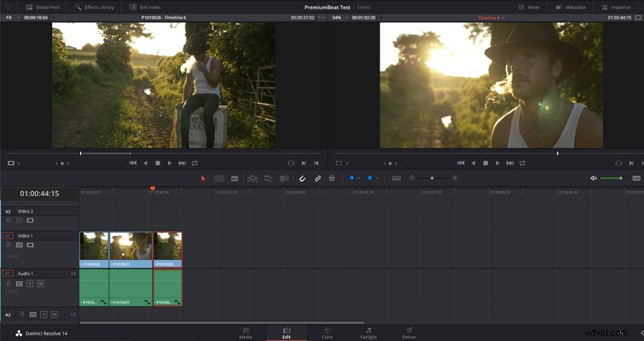Image resolution: width=644 pixels, height=341 pixels.
Task: Switch to the Color page tab
Action: [x=328, y=333]
